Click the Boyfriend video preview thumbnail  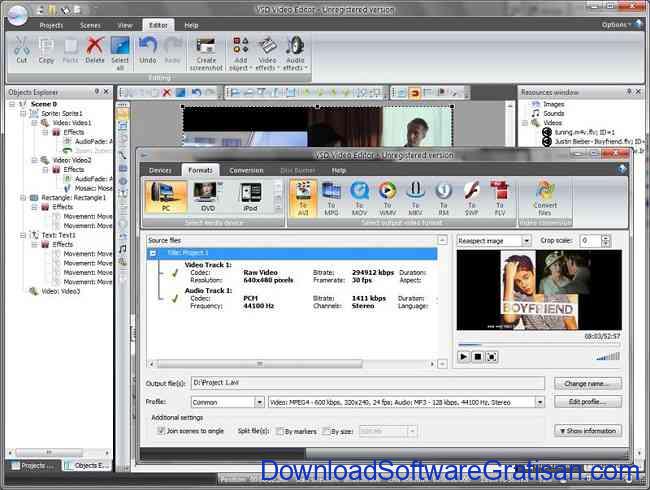[x=539, y=290]
